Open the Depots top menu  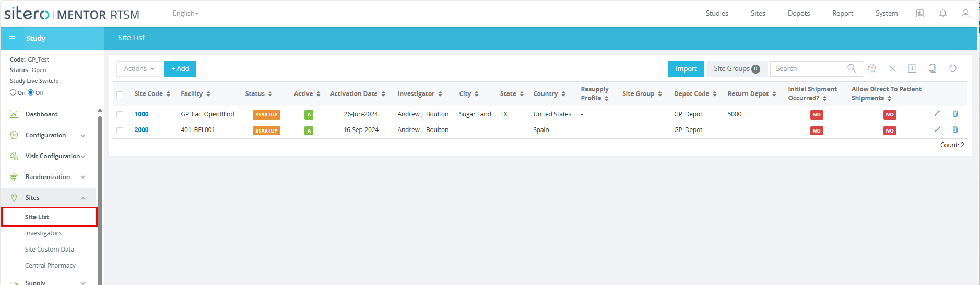coord(799,13)
